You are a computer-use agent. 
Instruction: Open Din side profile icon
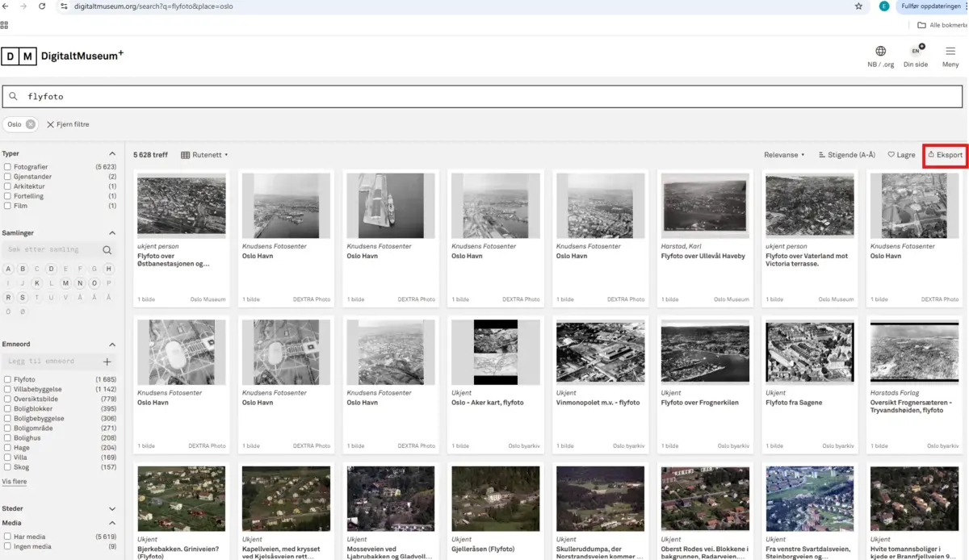point(916,52)
